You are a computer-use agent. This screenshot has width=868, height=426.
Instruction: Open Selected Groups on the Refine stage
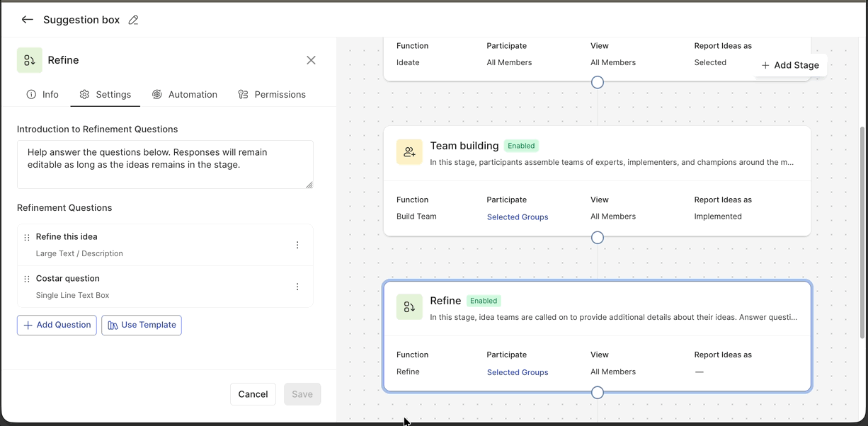click(x=518, y=372)
